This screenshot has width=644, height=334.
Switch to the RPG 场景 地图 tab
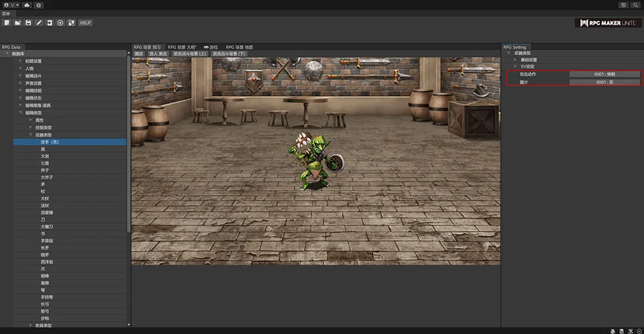pos(239,47)
